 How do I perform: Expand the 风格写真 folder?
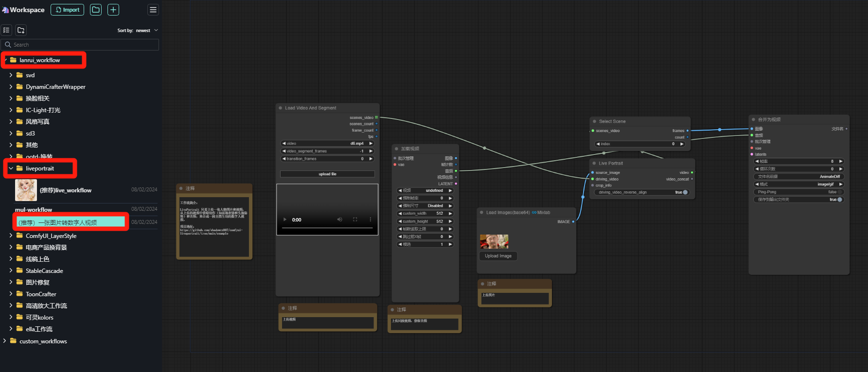coord(11,122)
